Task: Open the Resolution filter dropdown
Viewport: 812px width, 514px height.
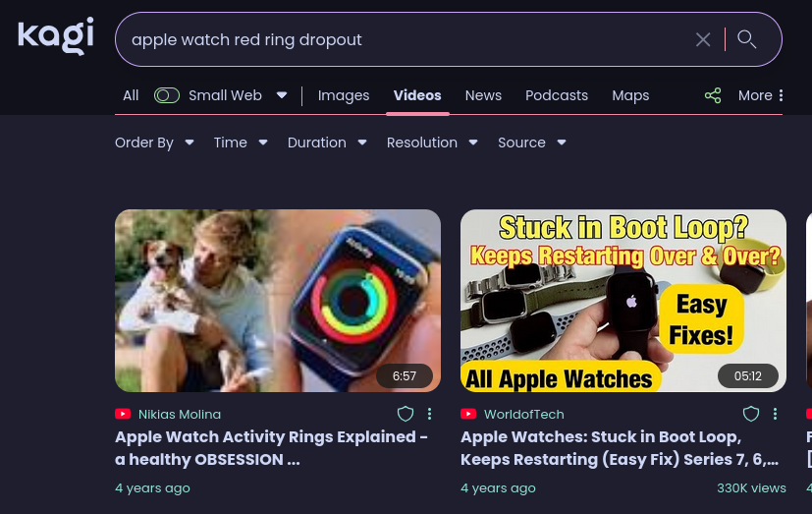Action: [x=432, y=143]
